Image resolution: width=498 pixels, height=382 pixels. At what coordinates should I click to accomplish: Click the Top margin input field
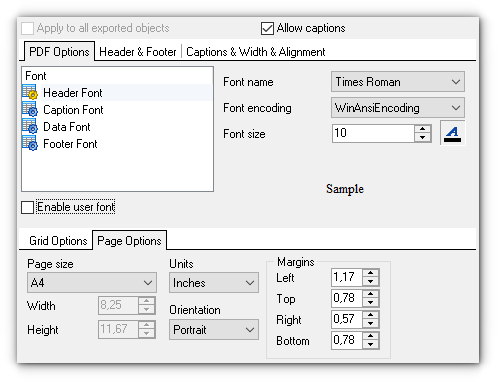pos(347,298)
